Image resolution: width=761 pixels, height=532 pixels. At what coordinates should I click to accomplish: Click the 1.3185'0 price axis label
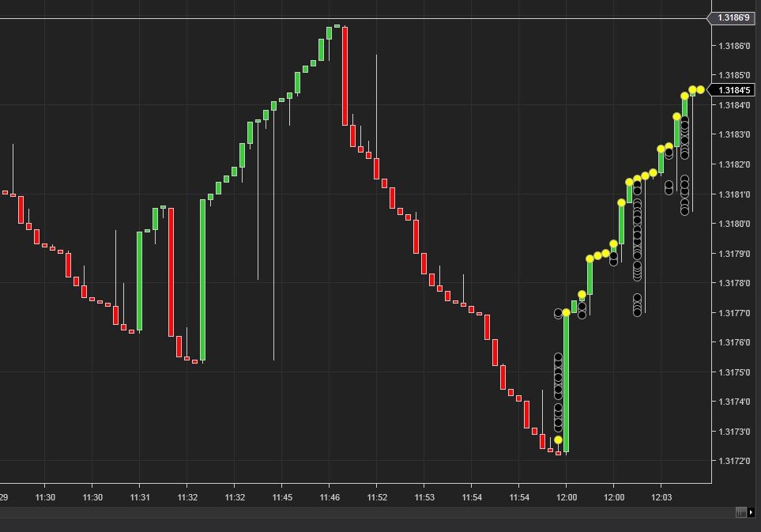tap(734, 75)
